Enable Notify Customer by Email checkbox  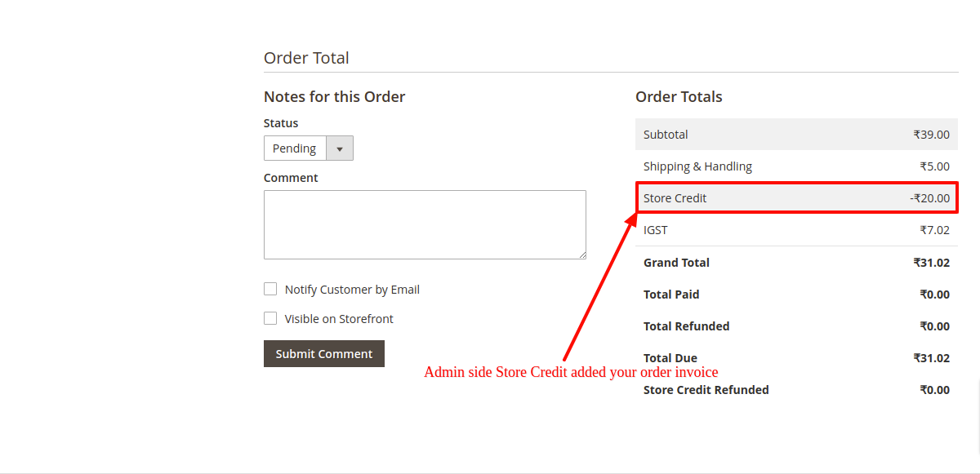[x=270, y=289]
